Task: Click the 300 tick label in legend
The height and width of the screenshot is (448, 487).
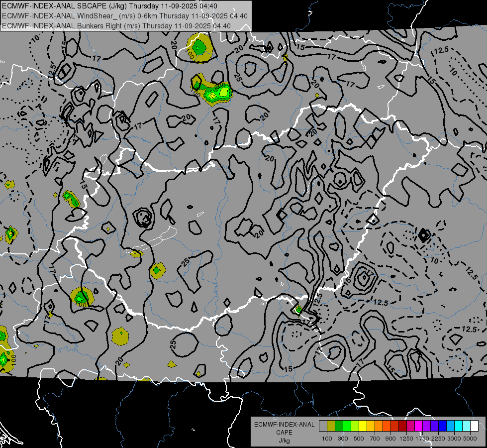Action: coord(343,439)
